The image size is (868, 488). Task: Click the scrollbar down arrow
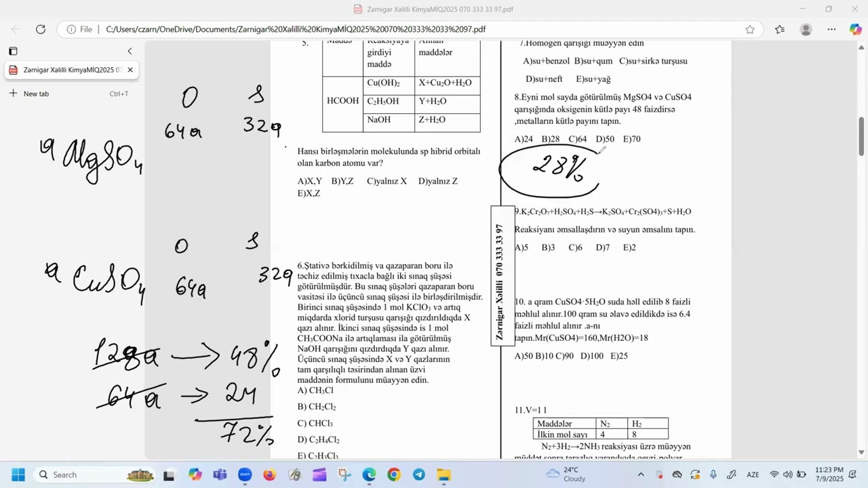point(862,452)
